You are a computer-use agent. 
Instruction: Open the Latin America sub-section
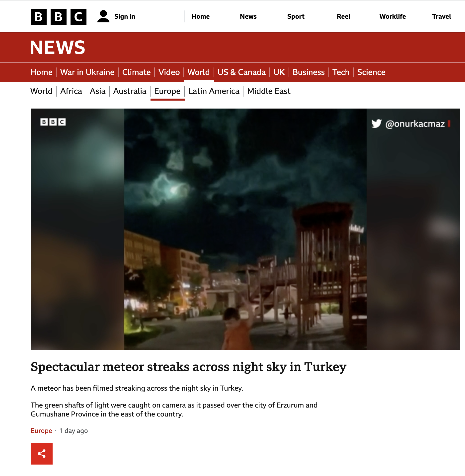pos(214,91)
